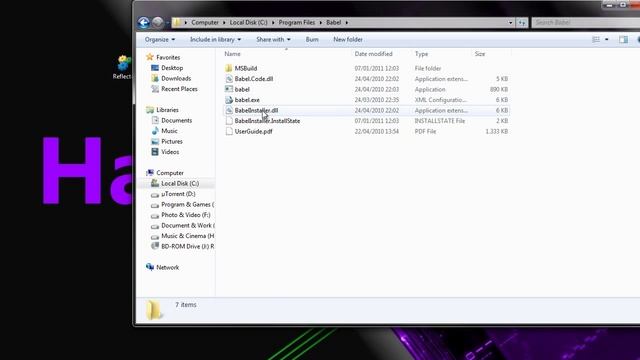Open Desktop in Favorites
640x360 pixels.
[x=172, y=68]
